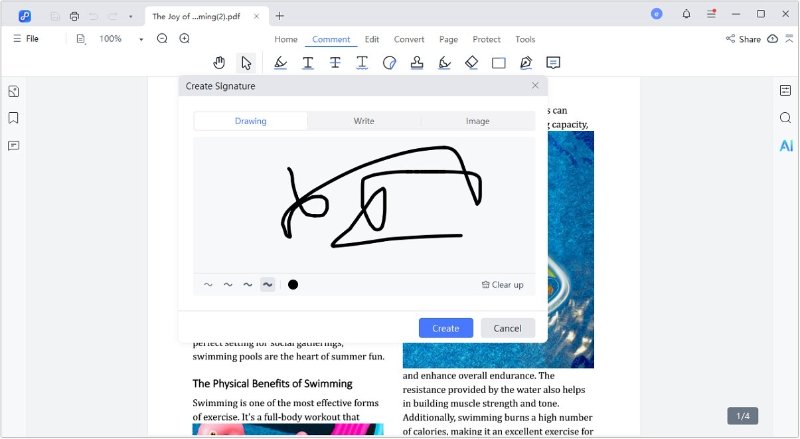This screenshot has height=439, width=800.
Task: Select the Stamp tool
Action: point(417,63)
